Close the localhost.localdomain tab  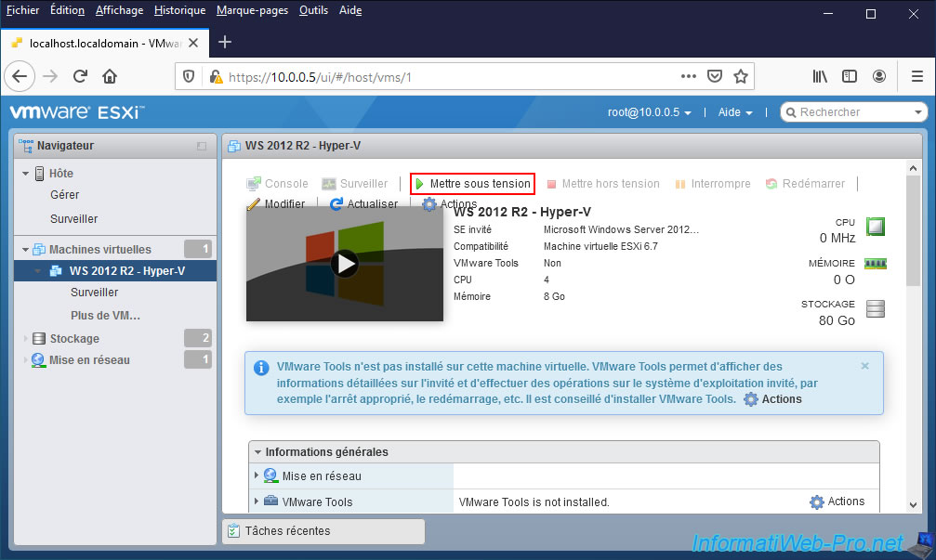coord(193,43)
